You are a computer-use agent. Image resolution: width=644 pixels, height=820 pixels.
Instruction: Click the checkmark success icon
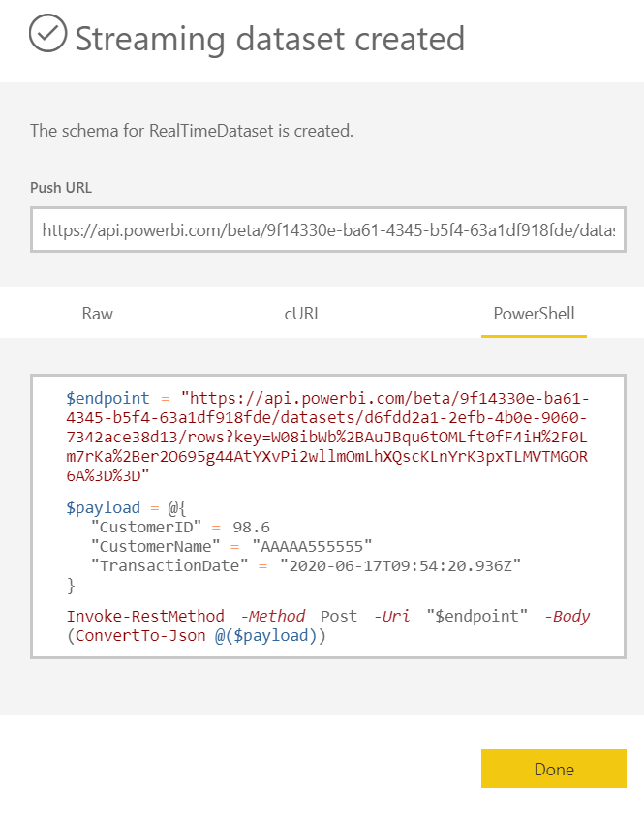(47, 34)
